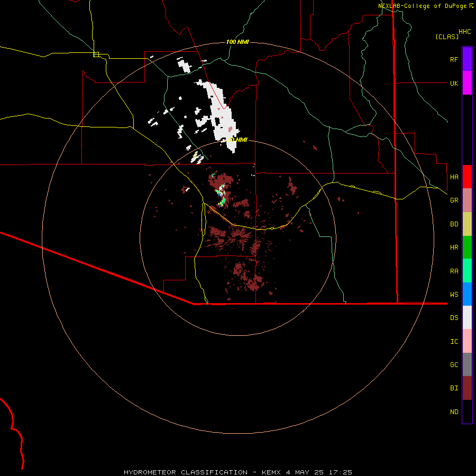The image size is (476, 476).
Task: Click the [CLAS] units label
Action: click(447, 36)
